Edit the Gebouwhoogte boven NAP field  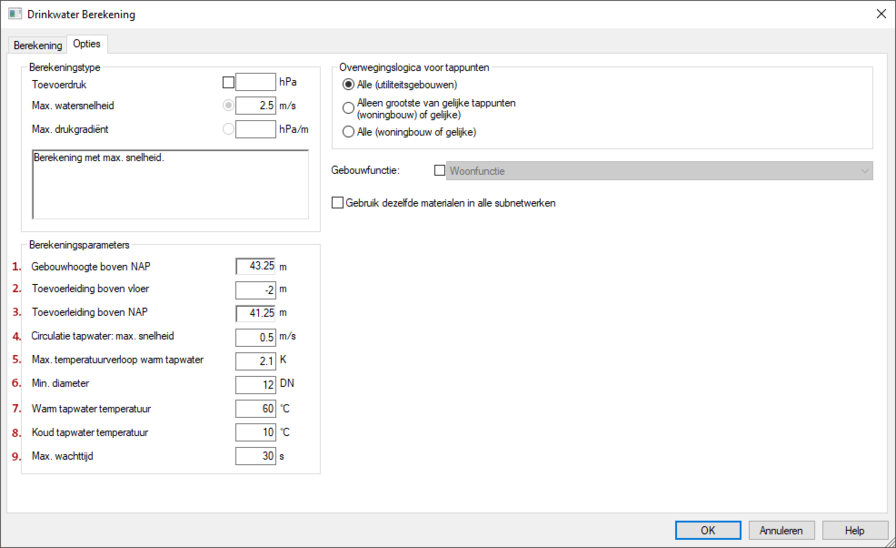(x=255, y=266)
